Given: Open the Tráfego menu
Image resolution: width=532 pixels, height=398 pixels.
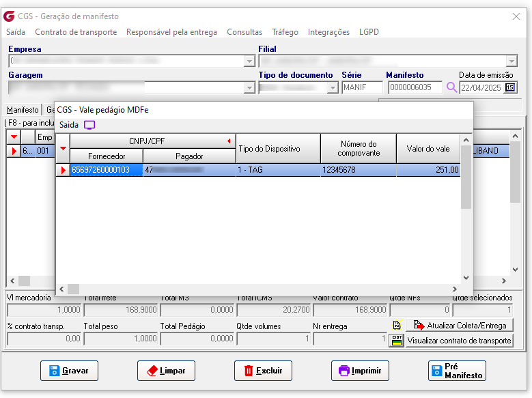Looking at the screenshot, I should point(285,32).
